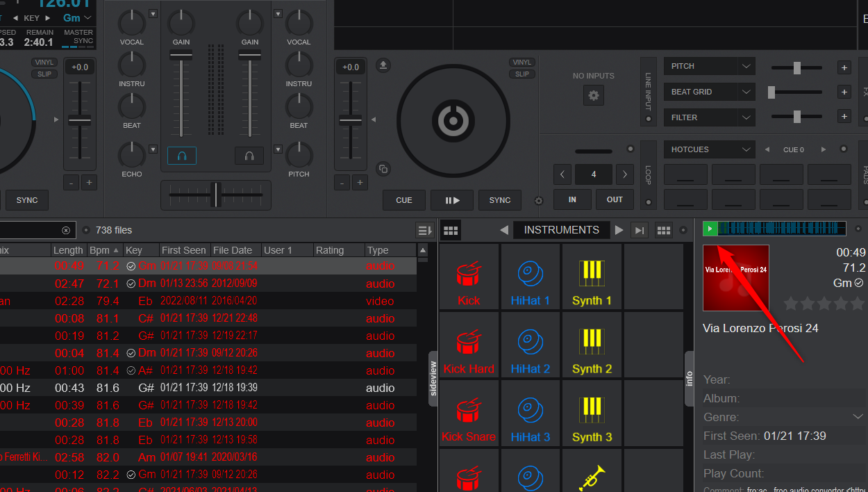The image size is (868, 492).
Task: Click the eject/load button above right jogwheel
Action: click(383, 65)
